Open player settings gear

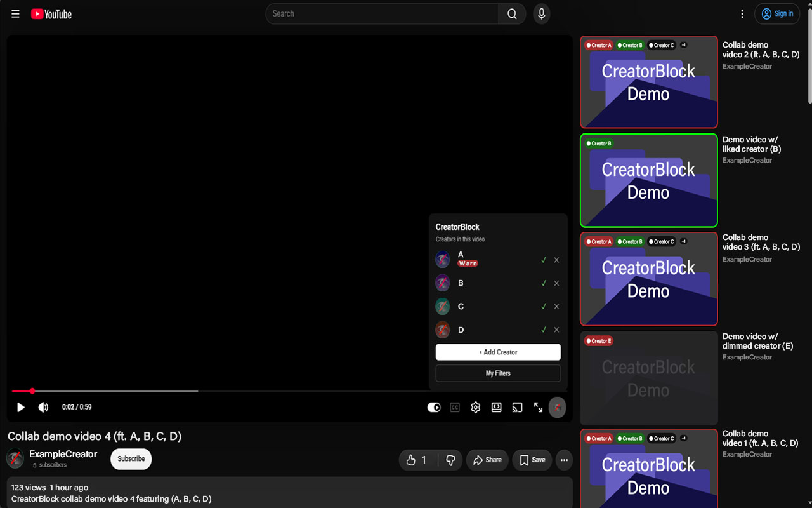[476, 407]
